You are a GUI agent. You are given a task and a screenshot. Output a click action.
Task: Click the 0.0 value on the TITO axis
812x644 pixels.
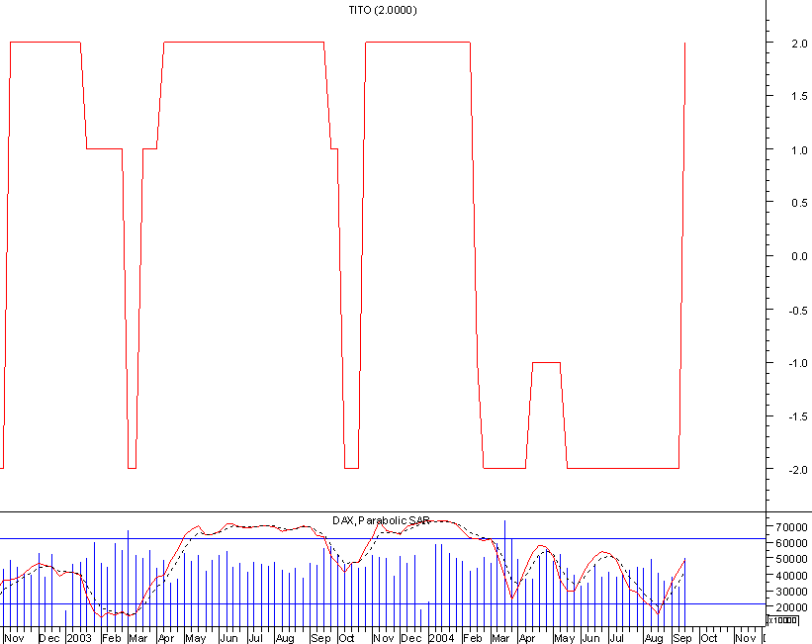point(799,256)
